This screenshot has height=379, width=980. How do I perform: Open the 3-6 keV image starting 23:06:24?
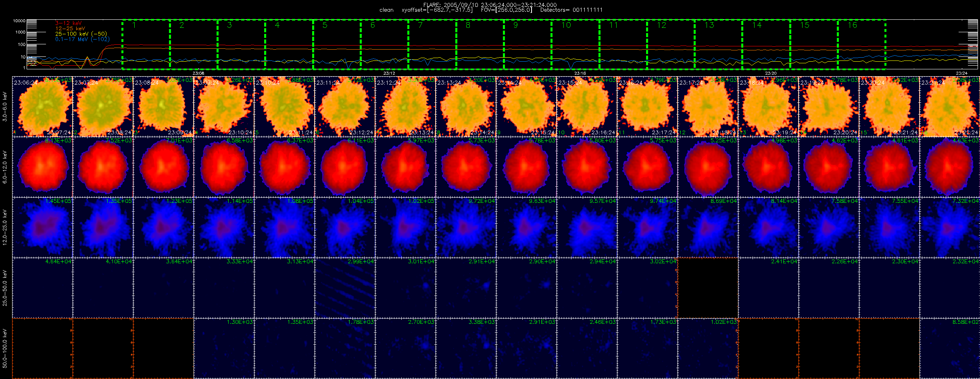(43, 106)
